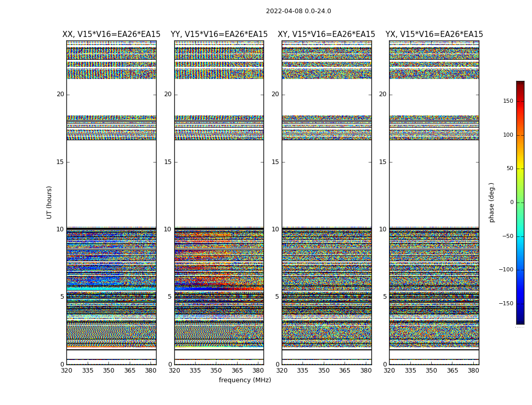Screen dimensions: 532x405
Task: Click the YY, V15*V16=EA26*EA15 panel title
Action: pos(219,34)
